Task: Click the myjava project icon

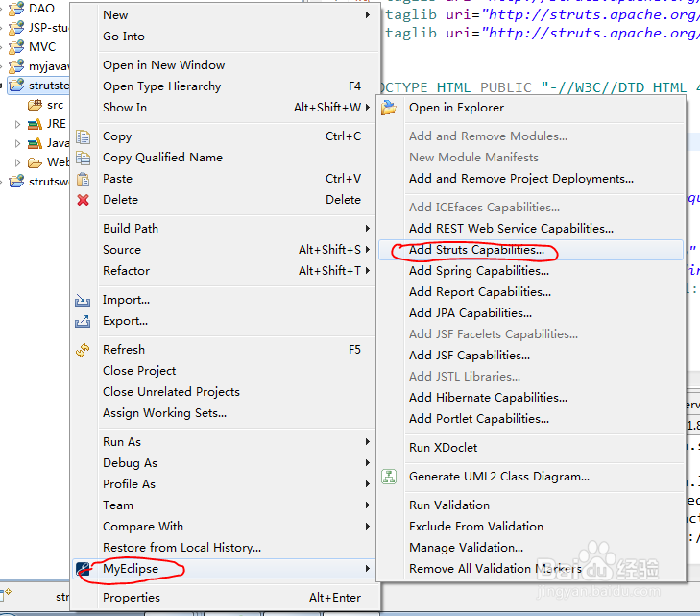Action: [16, 66]
